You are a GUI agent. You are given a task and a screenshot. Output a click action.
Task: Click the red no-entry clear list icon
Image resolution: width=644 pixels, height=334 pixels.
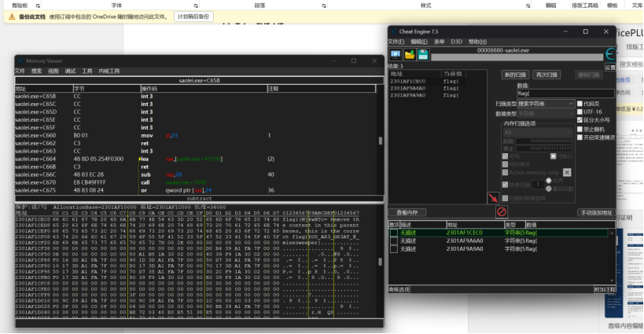[502, 211]
